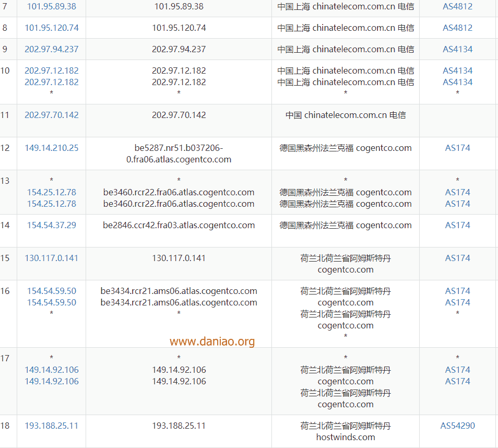Open the 149.14.210.25 IP link in hop 12

pos(52,148)
